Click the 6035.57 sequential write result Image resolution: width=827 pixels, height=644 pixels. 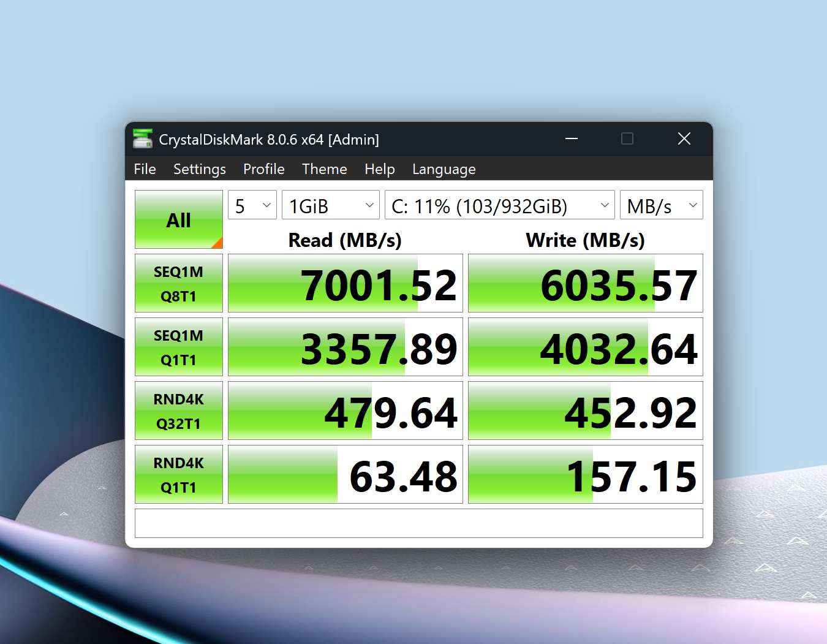pos(586,283)
